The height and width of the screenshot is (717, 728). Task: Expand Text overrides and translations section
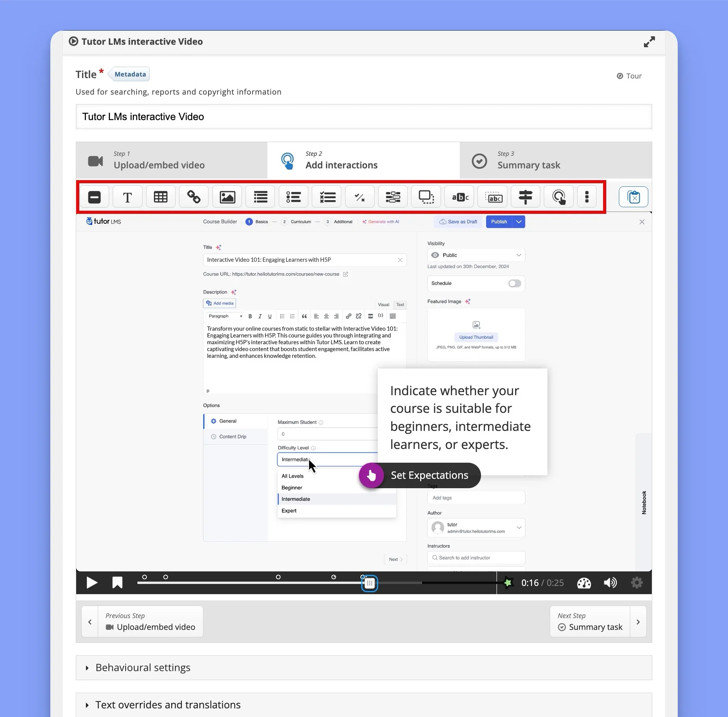[x=364, y=705]
